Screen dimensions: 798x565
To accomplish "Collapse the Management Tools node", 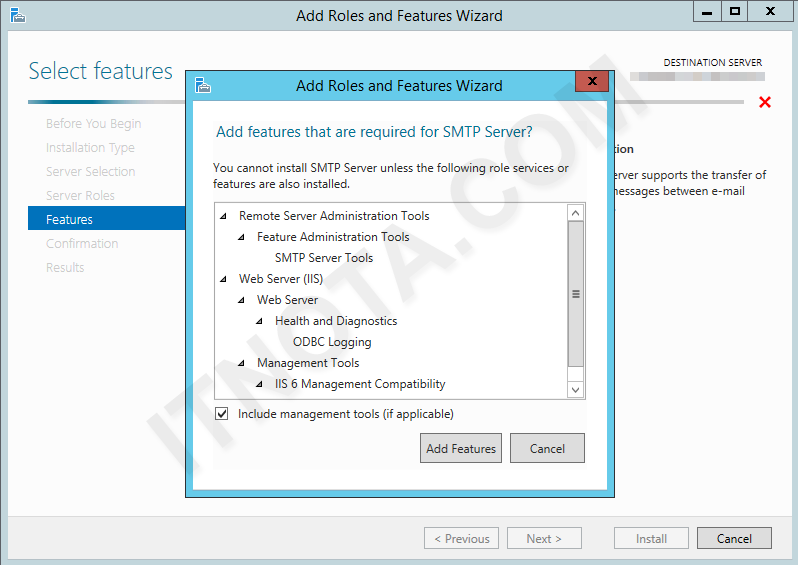I will click(x=241, y=363).
